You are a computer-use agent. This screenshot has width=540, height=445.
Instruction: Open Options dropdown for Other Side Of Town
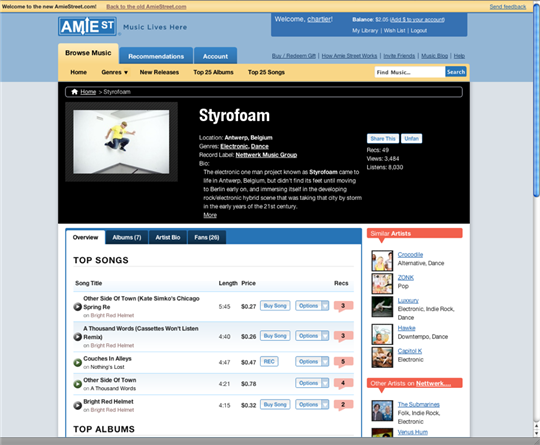[x=312, y=383]
